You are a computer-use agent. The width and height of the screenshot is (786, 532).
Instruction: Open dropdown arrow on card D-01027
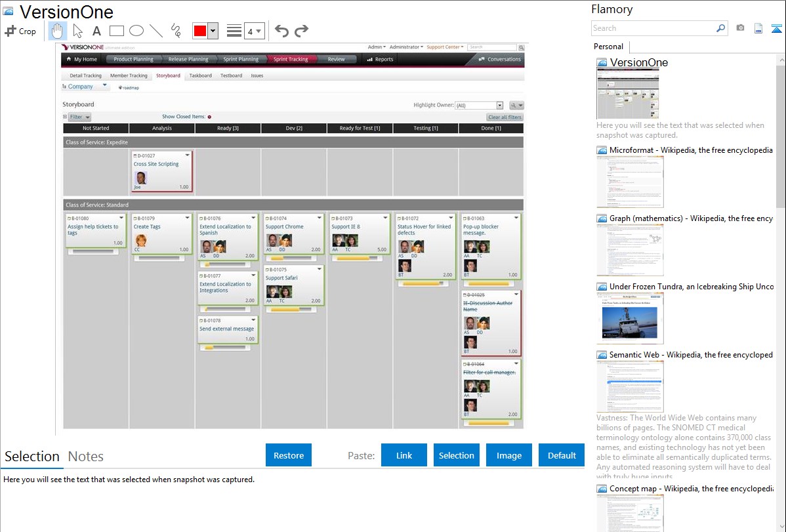click(188, 155)
